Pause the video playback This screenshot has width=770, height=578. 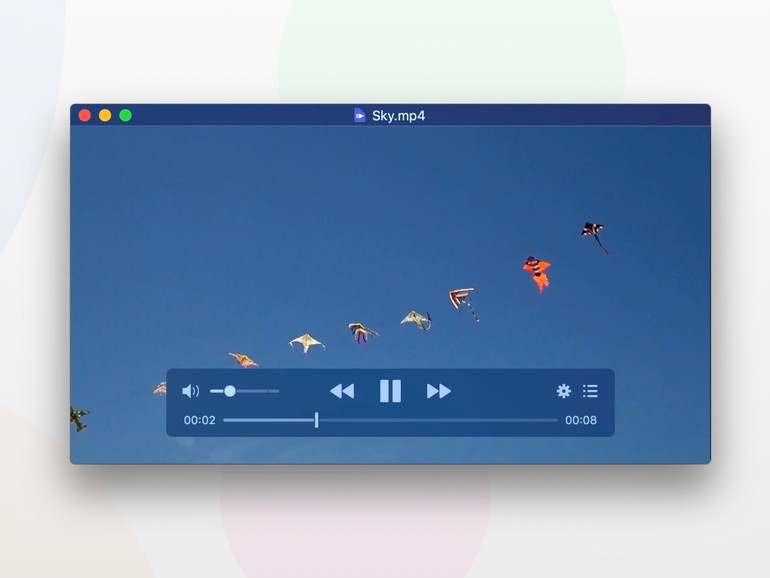tap(390, 391)
